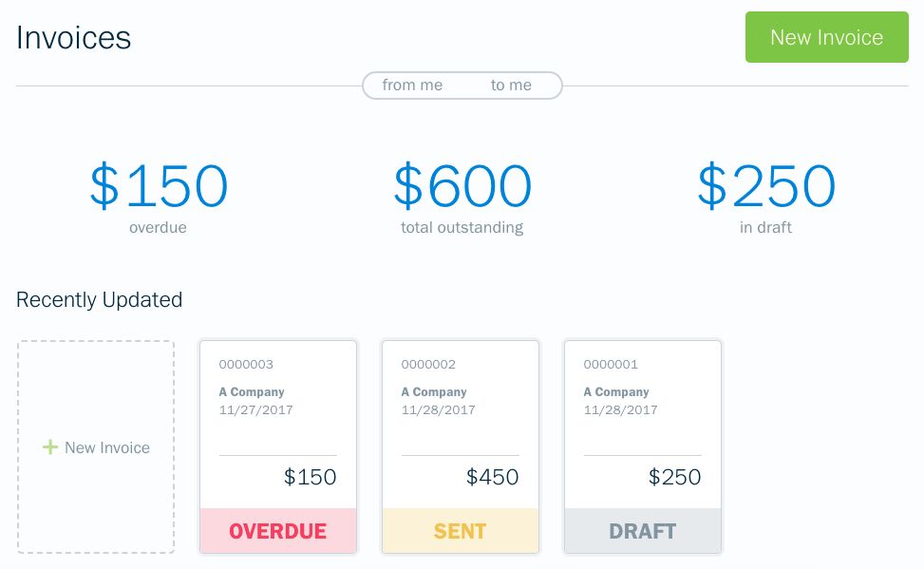Click the Recently Updated heading
Image resolution: width=924 pixels, height=569 pixels.
(x=99, y=300)
